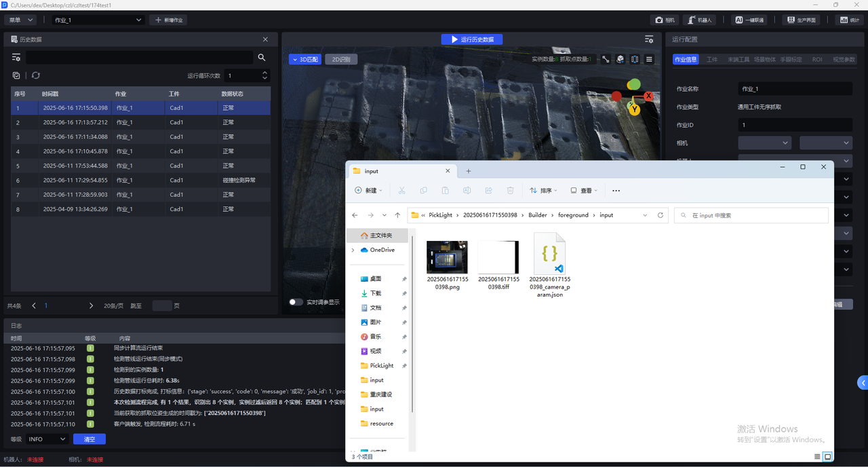Click the hamburger menu icon in 3D view
868x467 pixels.
pyautogui.click(x=649, y=60)
